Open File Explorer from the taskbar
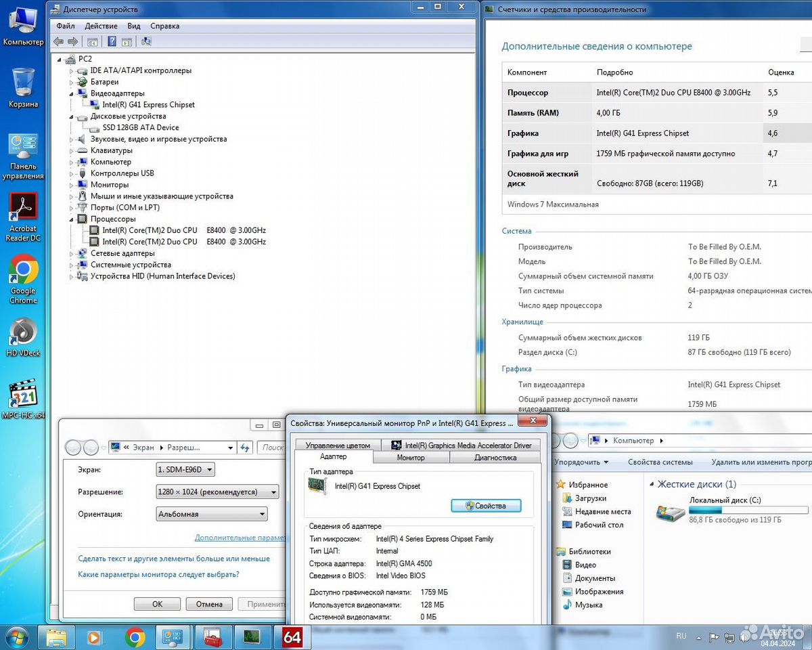The image size is (812, 650). 57,637
